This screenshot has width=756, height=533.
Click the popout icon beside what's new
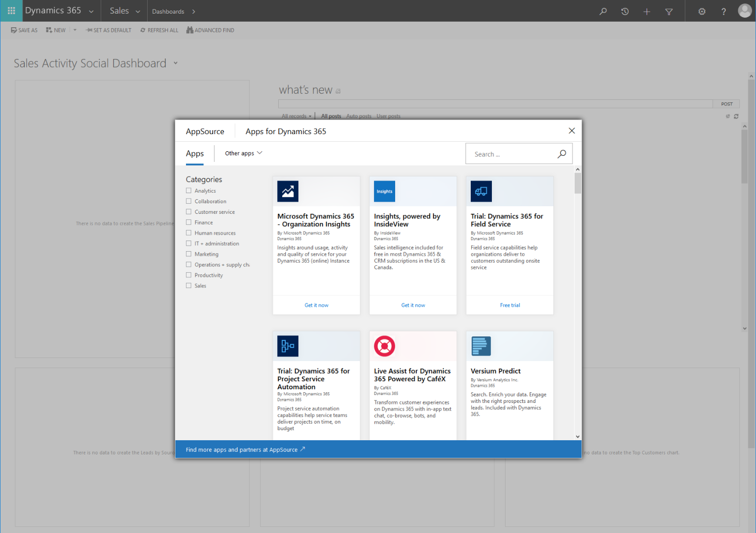338,91
